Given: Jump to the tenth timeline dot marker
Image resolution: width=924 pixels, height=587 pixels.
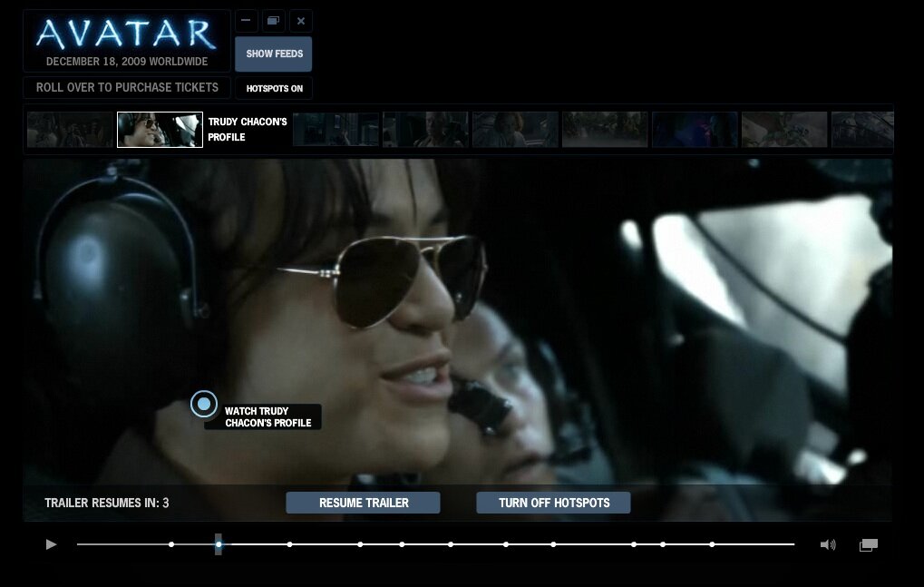Looking at the screenshot, I should tap(663, 544).
